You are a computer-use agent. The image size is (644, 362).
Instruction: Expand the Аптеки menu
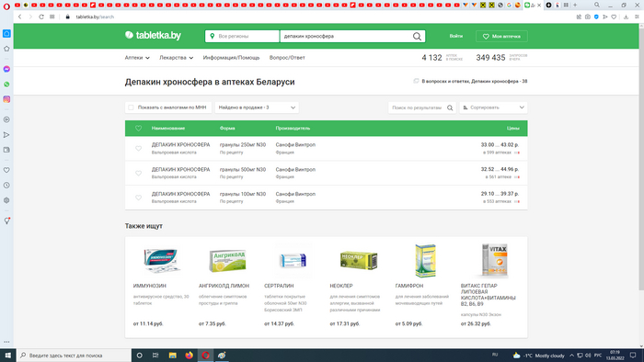137,58
